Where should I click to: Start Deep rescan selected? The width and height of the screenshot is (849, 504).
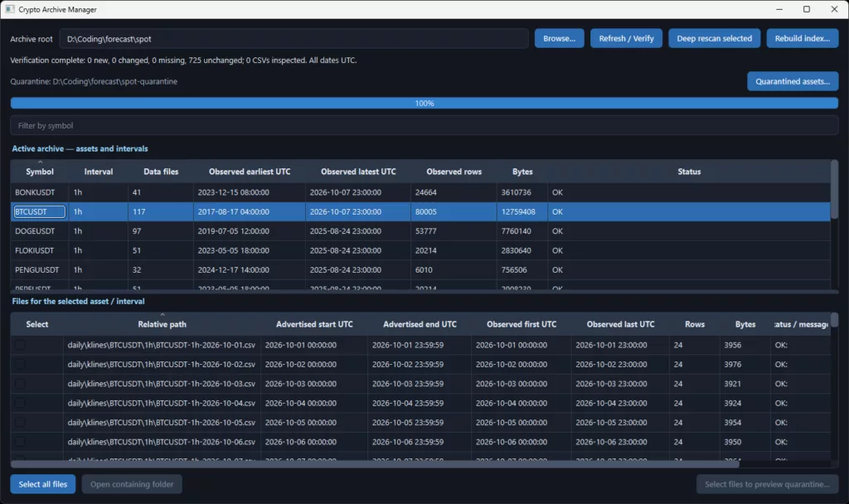click(714, 38)
